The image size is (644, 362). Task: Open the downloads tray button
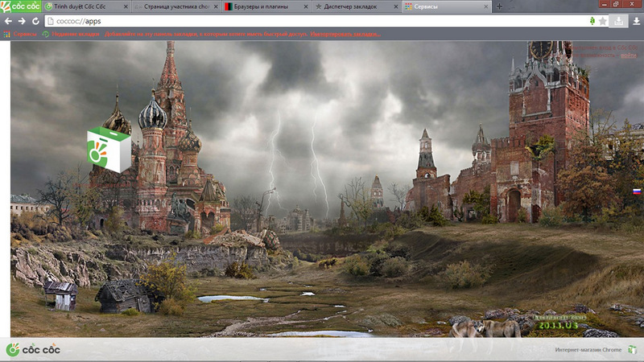(618, 21)
